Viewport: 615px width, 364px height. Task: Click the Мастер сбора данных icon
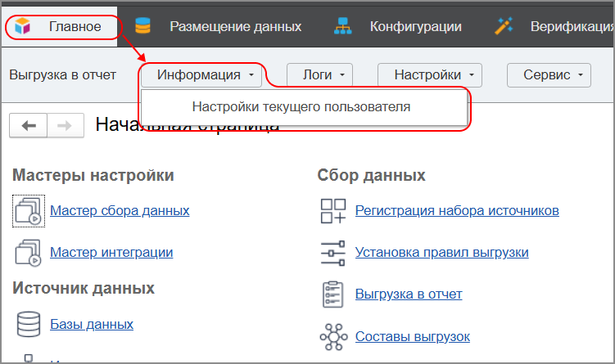[27, 211]
